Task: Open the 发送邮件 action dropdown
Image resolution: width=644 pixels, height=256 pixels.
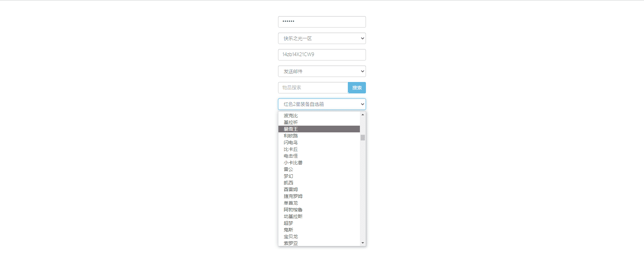Action: pos(322,71)
